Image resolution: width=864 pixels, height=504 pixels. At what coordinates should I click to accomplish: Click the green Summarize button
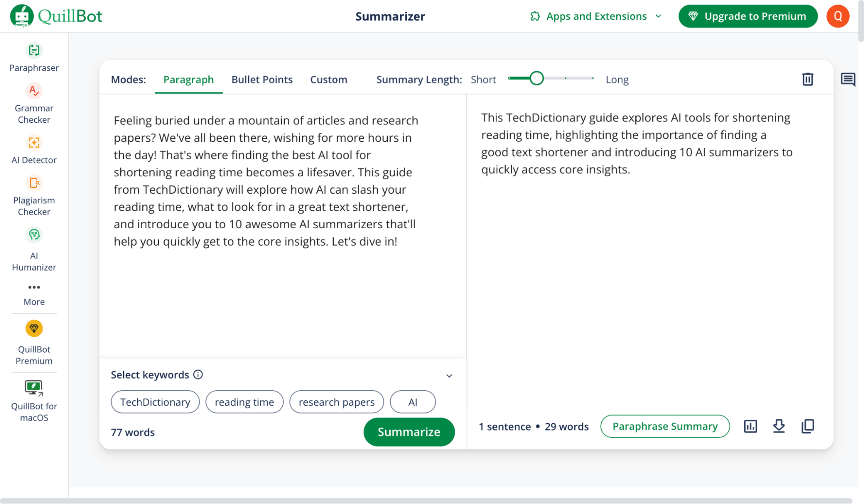pos(409,432)
